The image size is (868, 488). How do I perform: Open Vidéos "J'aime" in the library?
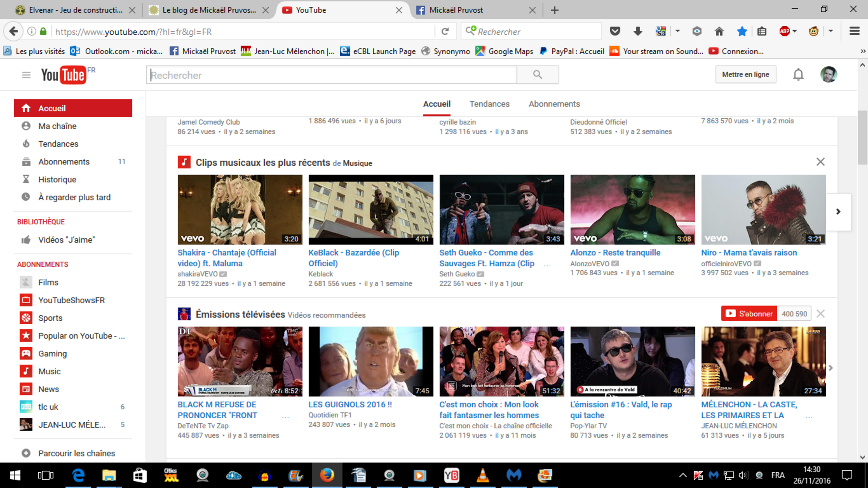[66, 240]
